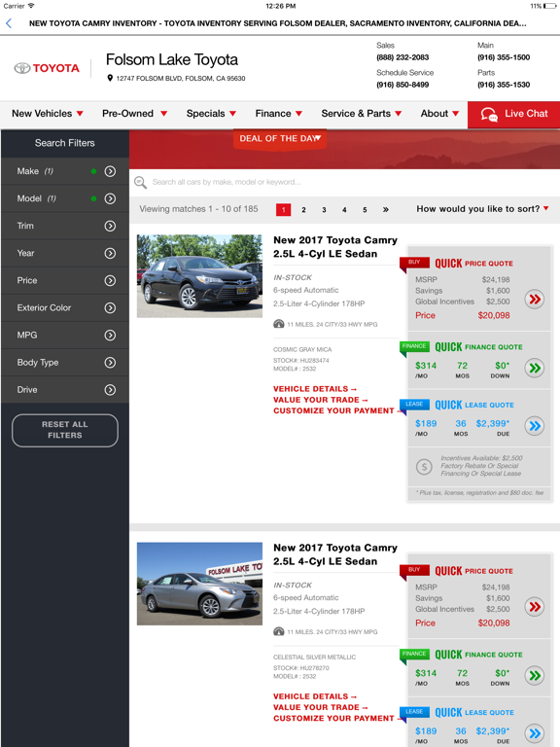Click the LEASE tag on second listing
Image resolution: width=560 pixels, height=747 pixels.
click(414, 712)
